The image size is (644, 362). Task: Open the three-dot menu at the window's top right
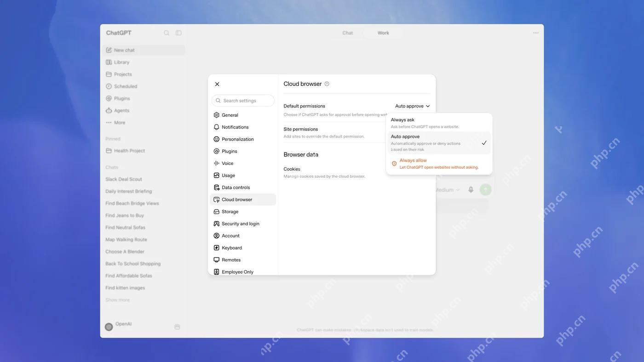tap(536, 33)
